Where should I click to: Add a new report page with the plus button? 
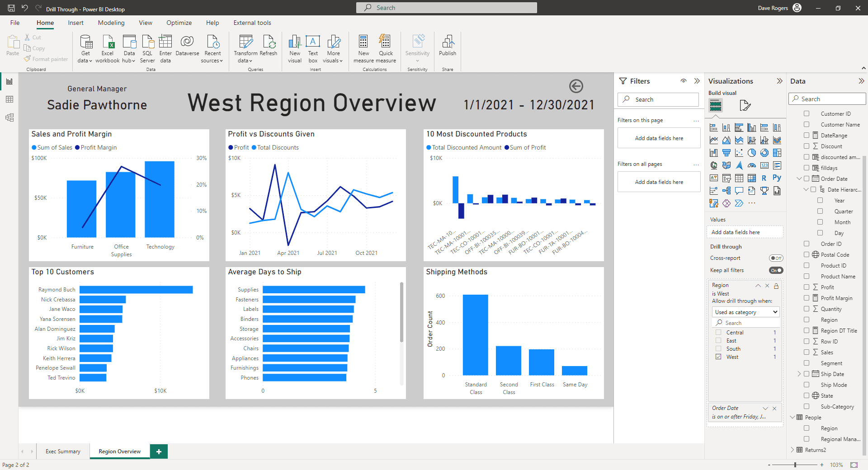(158, 451)
